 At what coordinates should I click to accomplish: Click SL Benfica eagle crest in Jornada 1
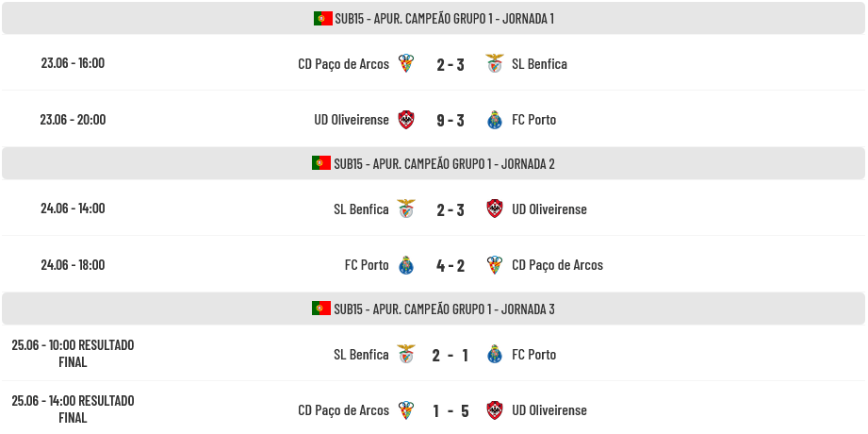[495, 63]
